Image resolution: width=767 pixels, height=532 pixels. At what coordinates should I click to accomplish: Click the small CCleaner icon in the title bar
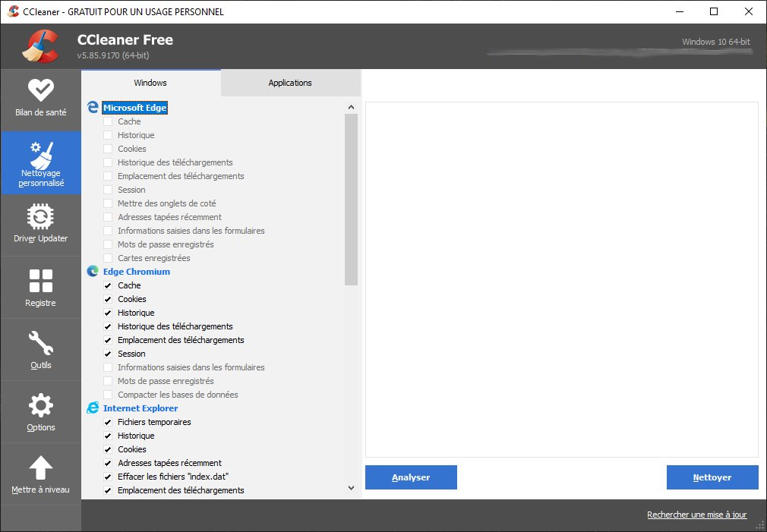pos(13,11)
